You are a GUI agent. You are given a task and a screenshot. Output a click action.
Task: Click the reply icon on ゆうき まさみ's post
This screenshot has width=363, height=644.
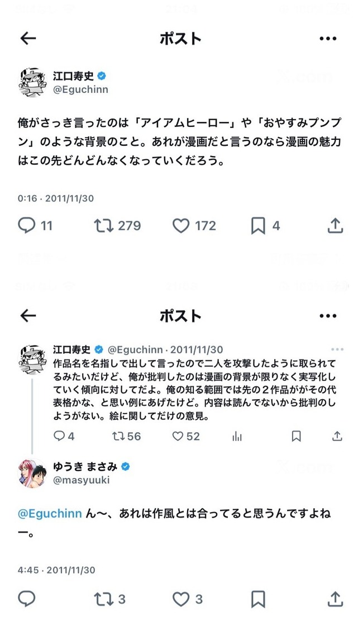pos(26,599)
